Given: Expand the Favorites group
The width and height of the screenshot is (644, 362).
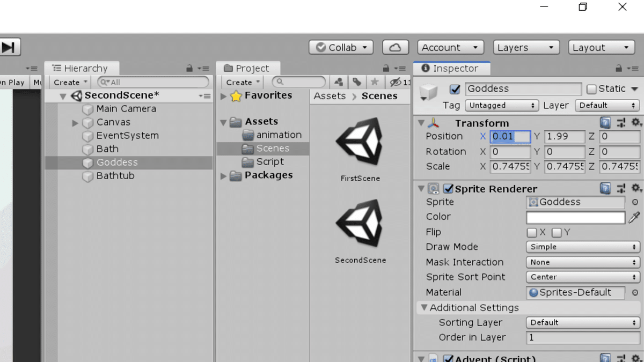Looking at the screenshot, I should click(x=224, y=97).
